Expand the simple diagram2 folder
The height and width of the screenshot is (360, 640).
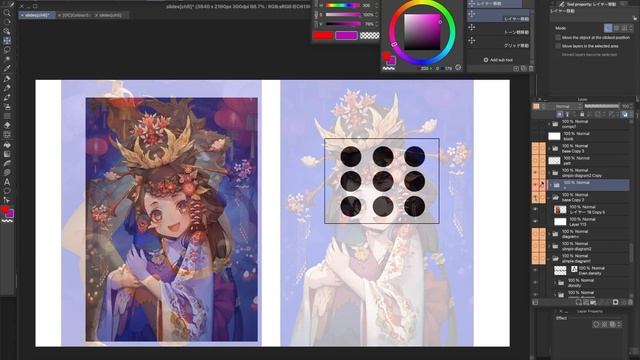point(549,246)
